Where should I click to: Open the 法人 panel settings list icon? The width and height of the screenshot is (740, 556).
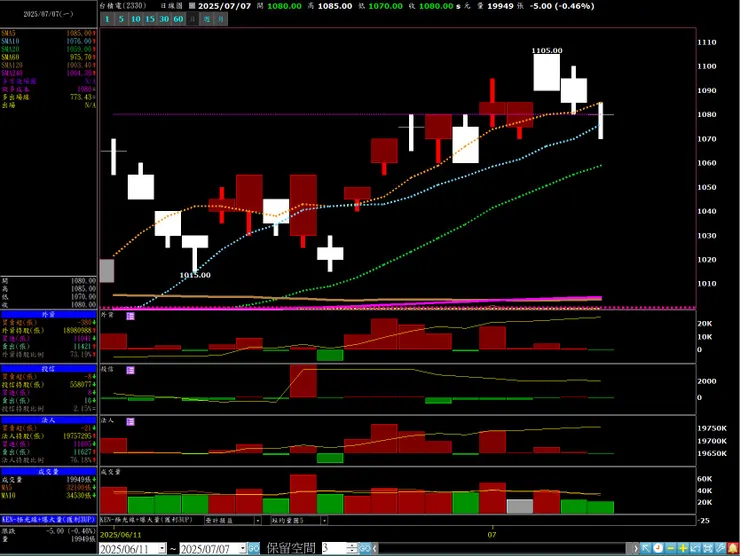[130, 421]
